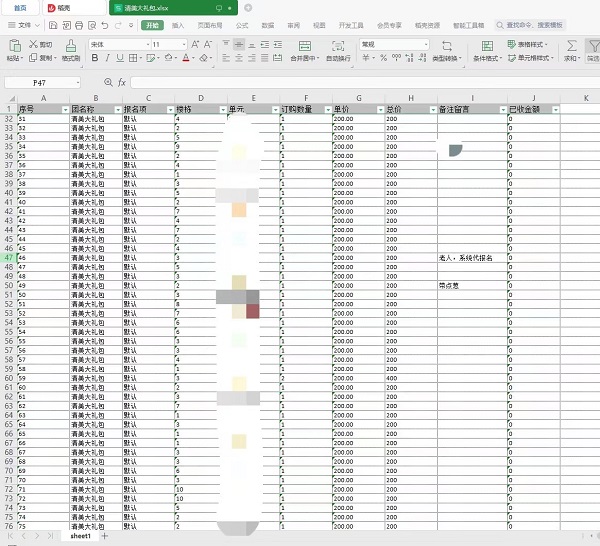Click the Save icon in quick access bar
This screenshot has width=600, height=546.
[x=53, y=26]
